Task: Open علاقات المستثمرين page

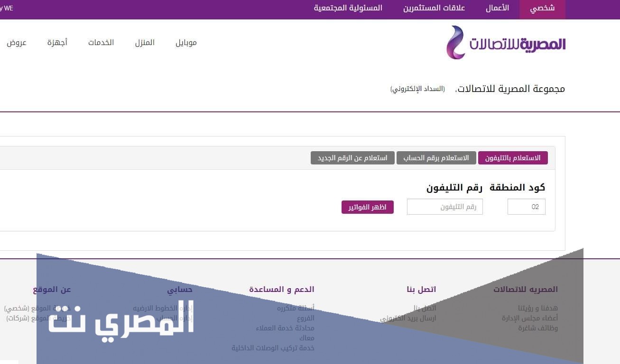Action: (x=434, y=9)
